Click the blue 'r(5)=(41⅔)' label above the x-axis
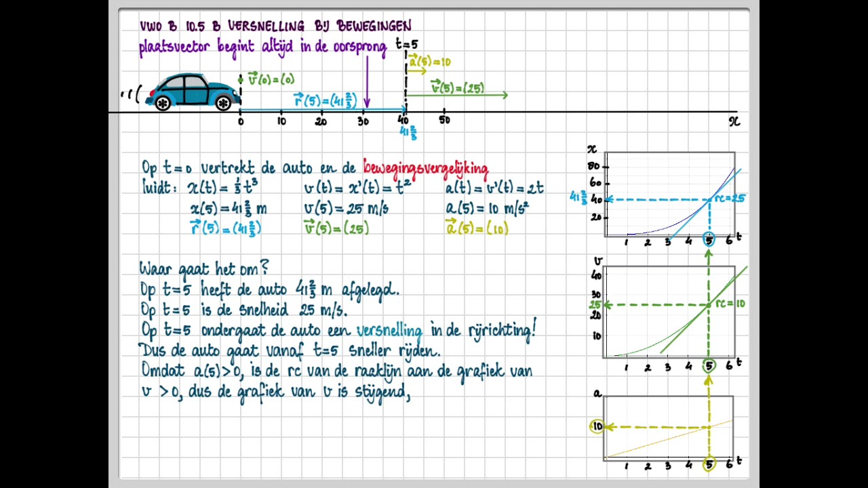The image size is (868, 488). pyautogui.click(x=325, y=100)
